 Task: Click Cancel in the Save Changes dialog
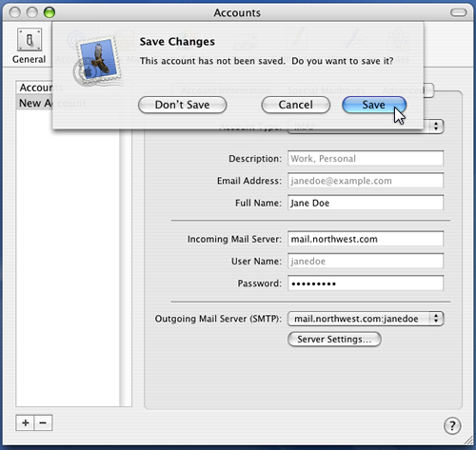295,105
